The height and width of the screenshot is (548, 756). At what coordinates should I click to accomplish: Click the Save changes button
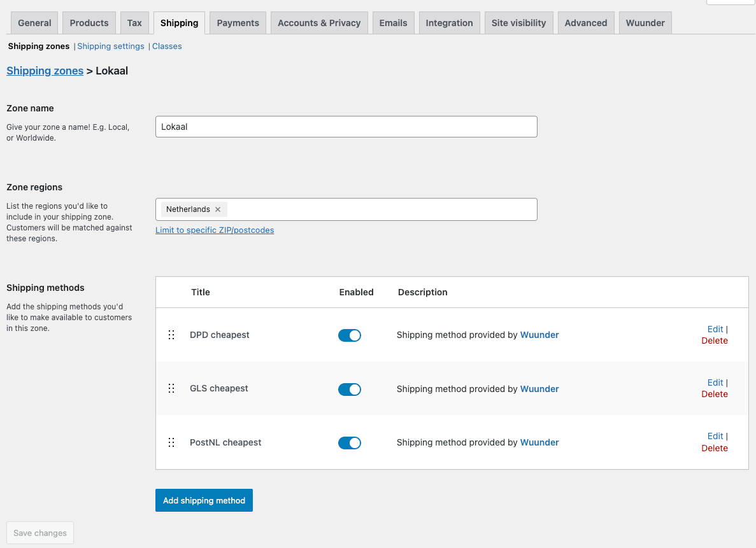40,533
